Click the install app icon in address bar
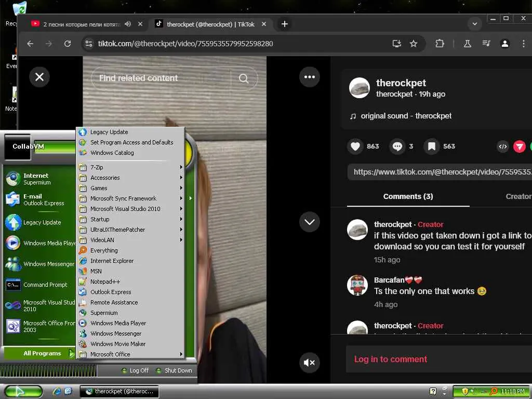The width and height of the screenshot is (532, 399). pyautogui.click(x=396, y=44)
